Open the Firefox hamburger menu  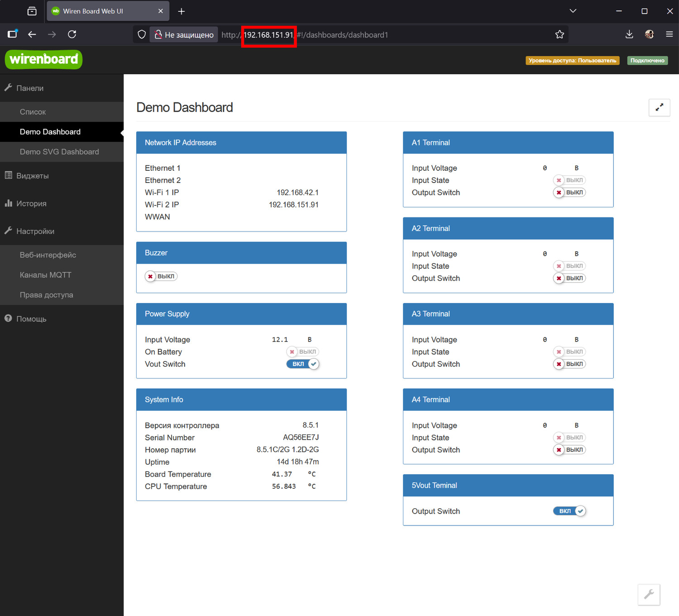click(x=669, y=34)
